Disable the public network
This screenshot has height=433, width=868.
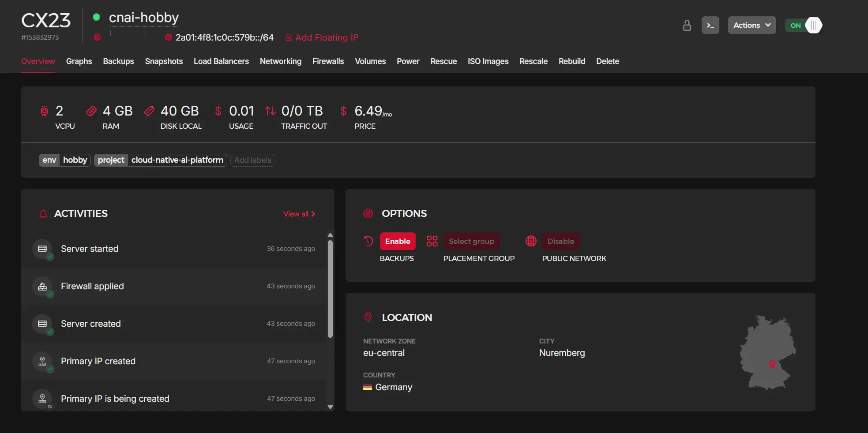(561, 241)
